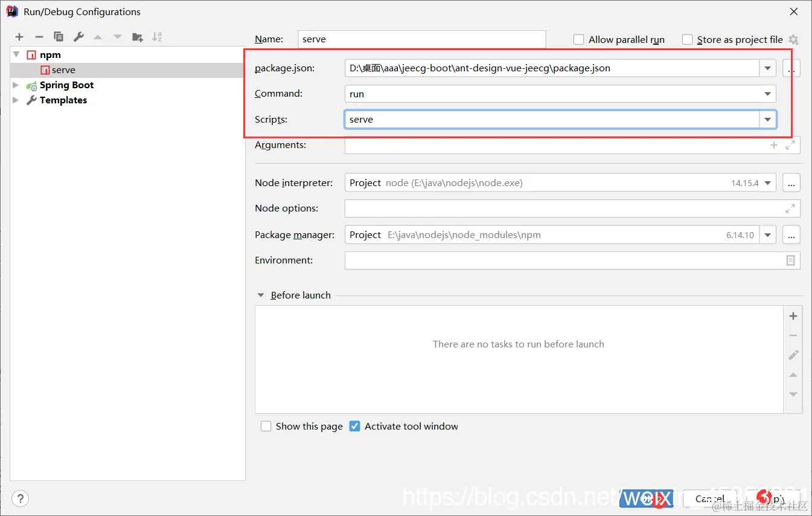This screenshot has width=812, height=516.
Task: Open the Store as project file gear settings
Action: [x=793, y=40]
